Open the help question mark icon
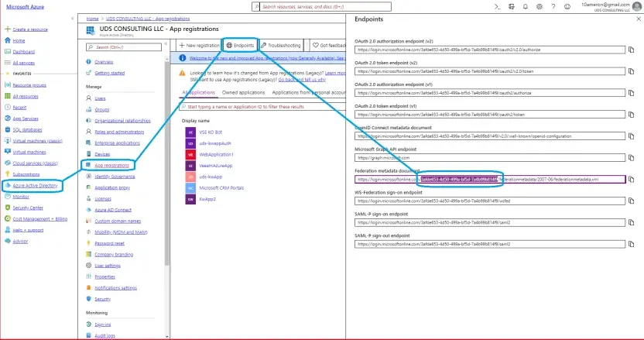Image resolution: width=644 pixels, height=340 pixels. (553, 6)
